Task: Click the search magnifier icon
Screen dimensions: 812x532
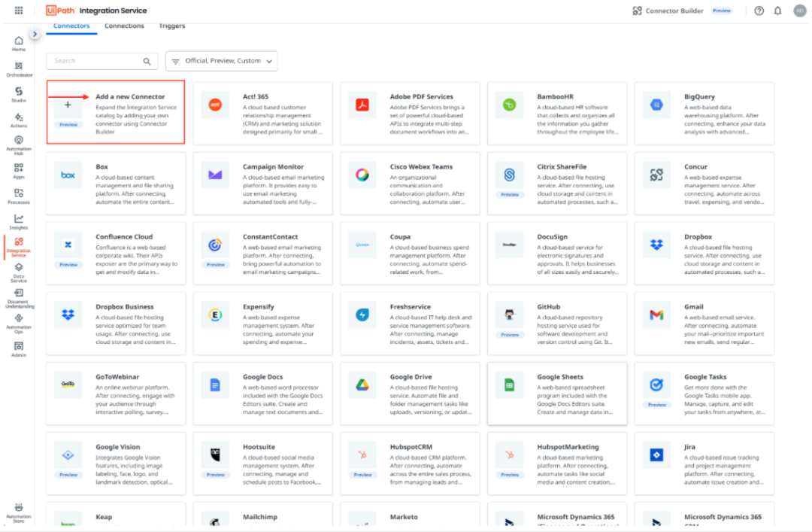Action: click(x=147, y=61)
